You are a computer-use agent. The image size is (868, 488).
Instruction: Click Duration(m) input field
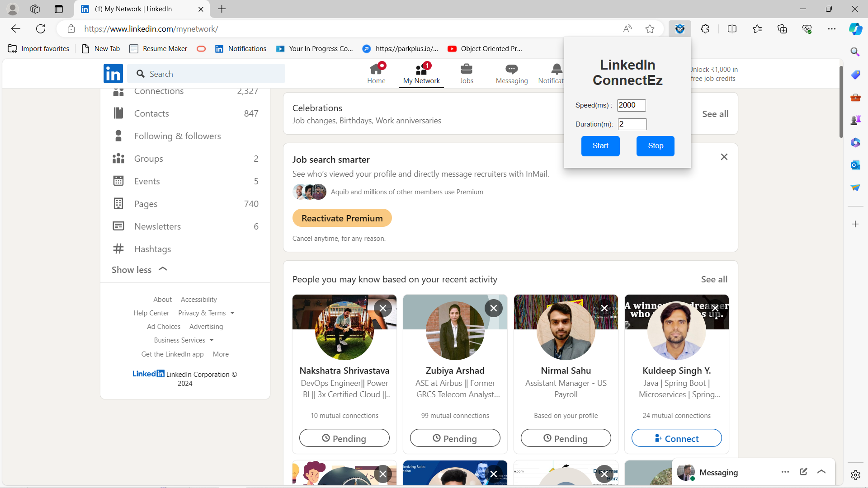click(x=632, y=124)
